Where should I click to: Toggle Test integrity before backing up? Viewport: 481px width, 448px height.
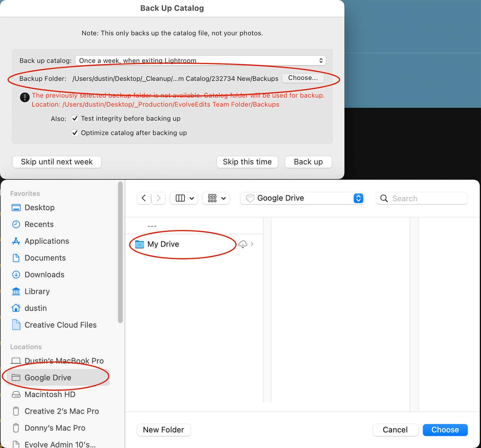[x=75, y=118]
